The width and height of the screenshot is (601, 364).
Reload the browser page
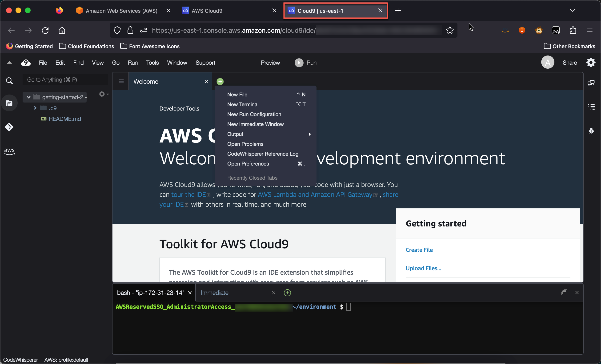(x=45, y=31)
